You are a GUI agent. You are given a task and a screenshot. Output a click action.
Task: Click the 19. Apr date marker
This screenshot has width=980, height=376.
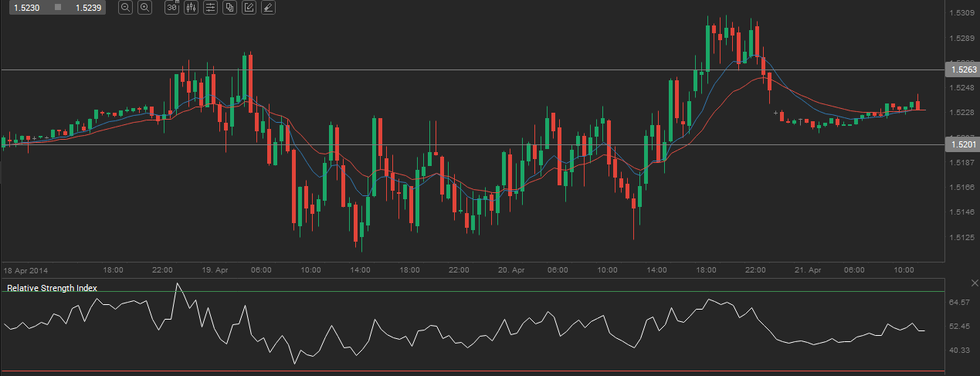[215, 270]
